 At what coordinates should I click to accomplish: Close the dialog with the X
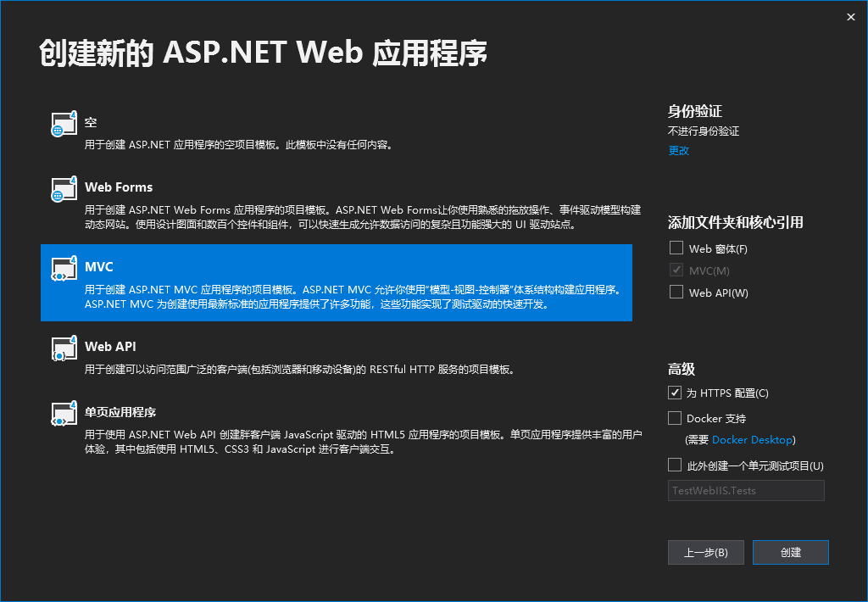click(850, 16)
